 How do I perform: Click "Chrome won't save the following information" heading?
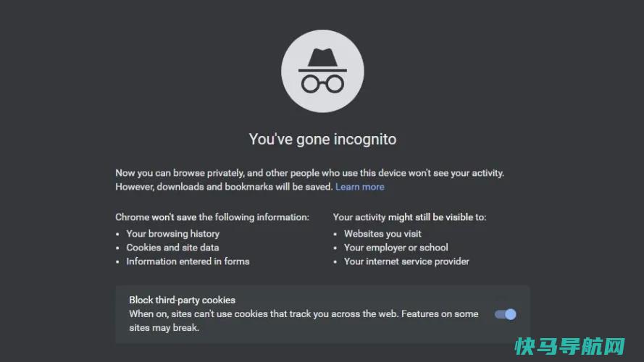click(x=212, y=217)
